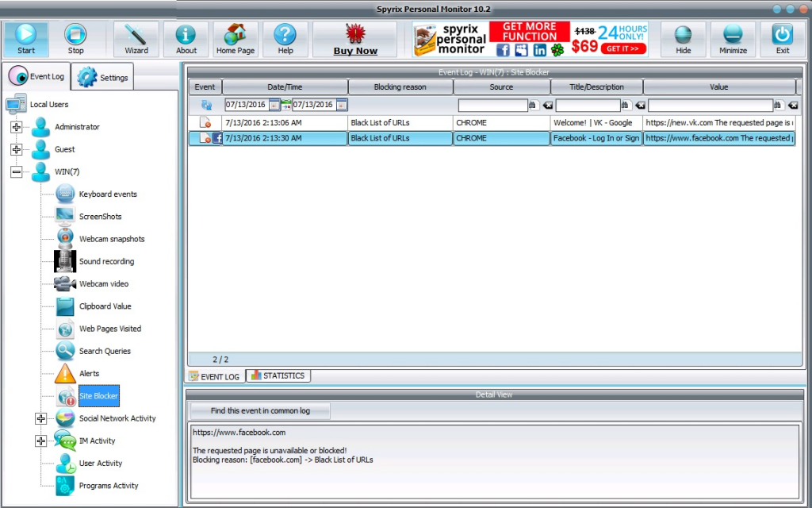812x508 pixels.
Task: Click the Buy Now button
Action: coord(355,39)
